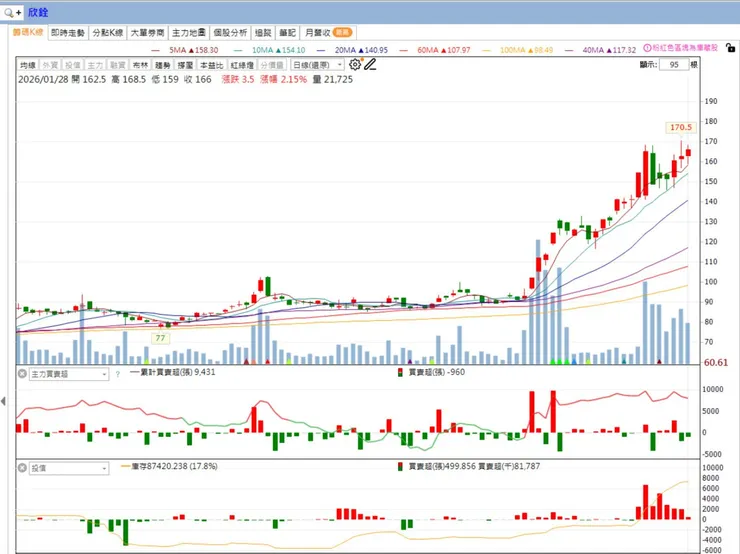740x554 pixels.
Task: Click the 欣銓 stock name link
Action: pos(38,12)
